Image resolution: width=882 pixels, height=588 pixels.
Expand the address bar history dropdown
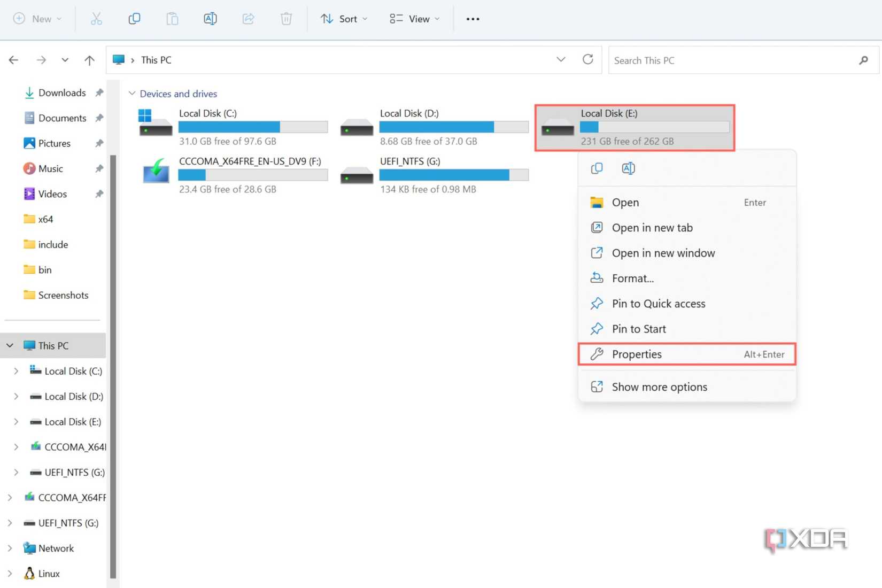[x=561, y=59]
